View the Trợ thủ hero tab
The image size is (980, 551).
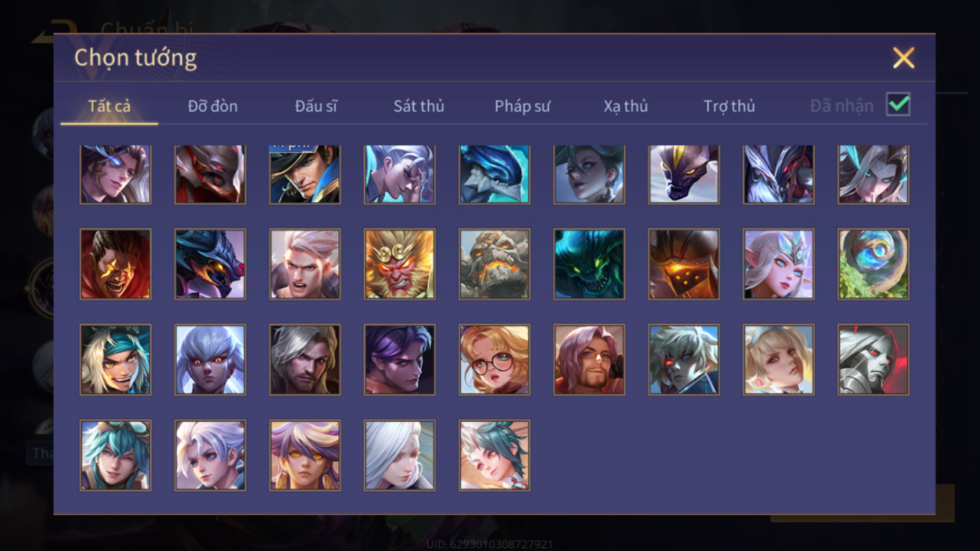(729, 106)
